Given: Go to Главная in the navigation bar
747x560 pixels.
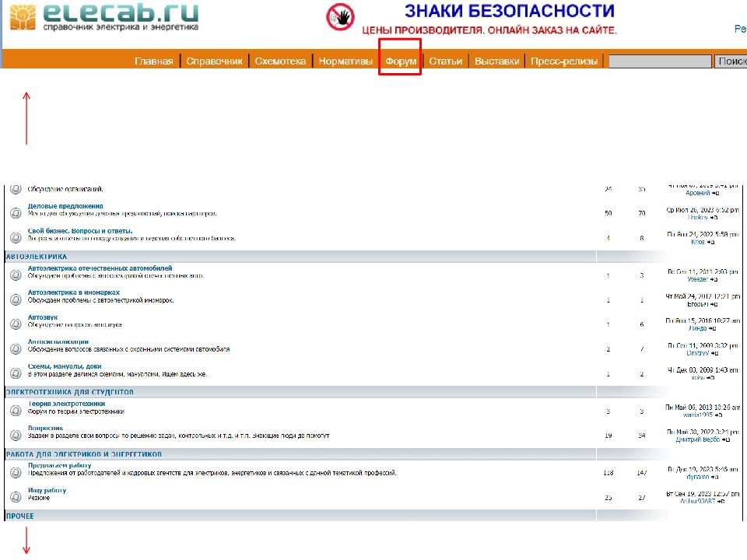Looking at the screenshot, I should click(153, 61).
